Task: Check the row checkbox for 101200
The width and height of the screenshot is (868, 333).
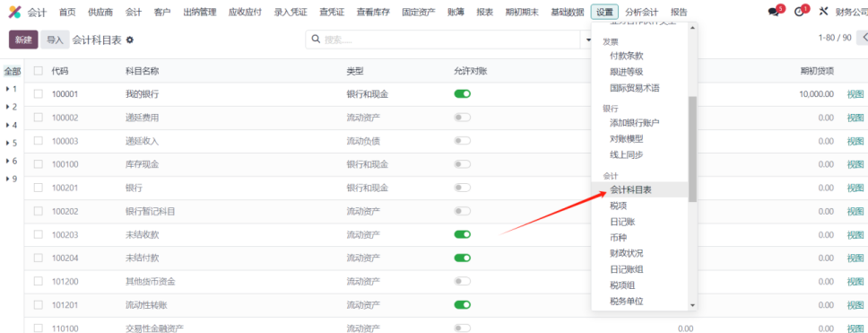Action: (x=39, y=282)
